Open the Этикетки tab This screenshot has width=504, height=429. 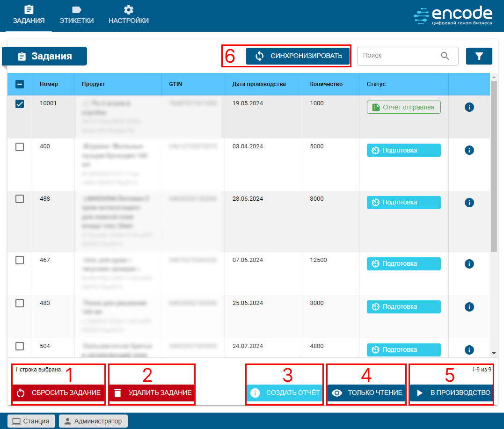(76, 15)
